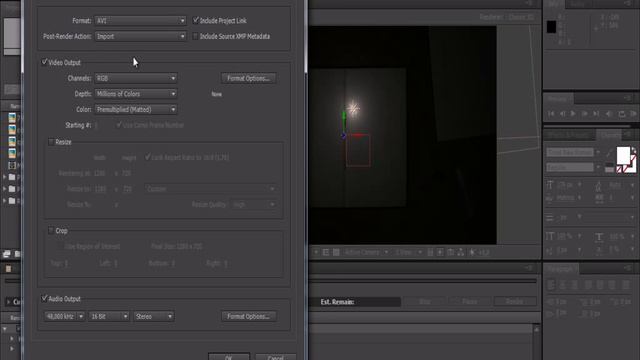Click the white fill color swatch
Screen dimensions: 640x360
coord(623,155)
